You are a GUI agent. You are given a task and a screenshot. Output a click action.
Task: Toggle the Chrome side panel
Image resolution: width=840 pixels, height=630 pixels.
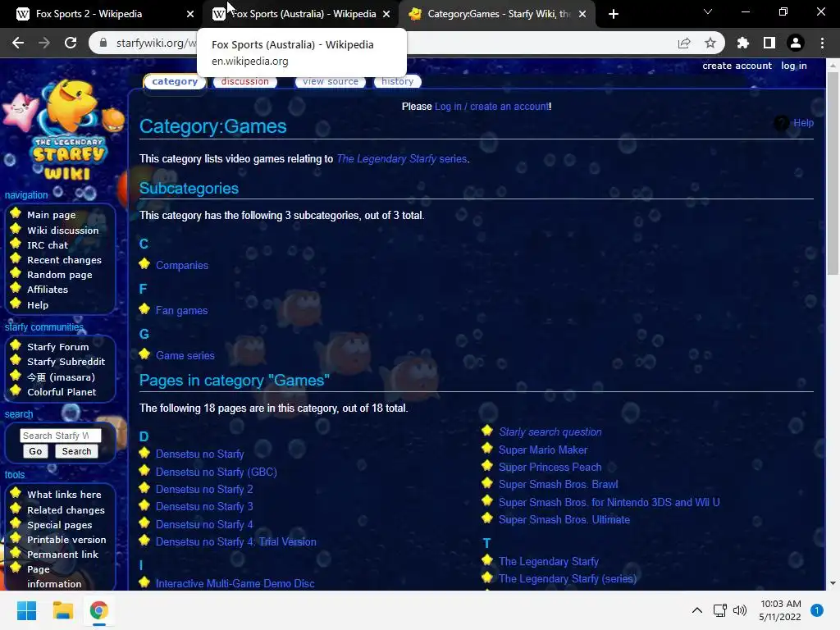click(769, 43)
